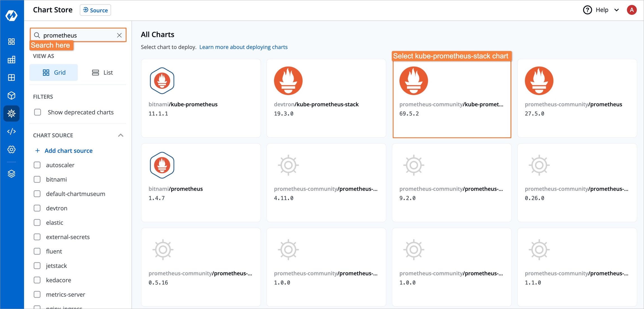Open the user avatar A menu
The height and width of the screenshot is (309, 644).
pyautogui.click(x=631, y=10)
